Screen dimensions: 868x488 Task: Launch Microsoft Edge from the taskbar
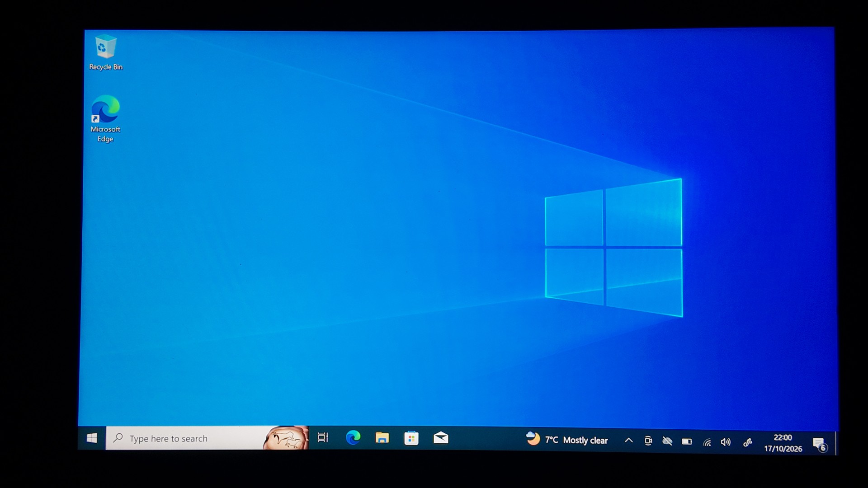click(353, 438)
